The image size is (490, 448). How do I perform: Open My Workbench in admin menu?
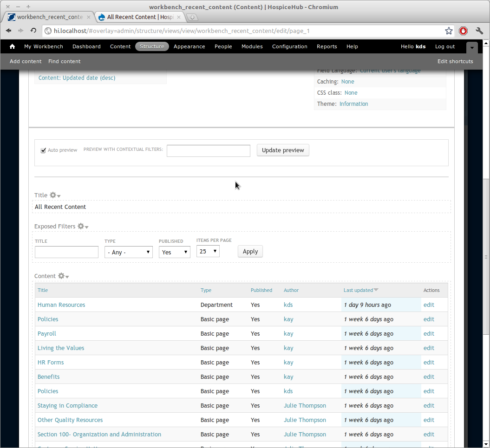[44, 46]
